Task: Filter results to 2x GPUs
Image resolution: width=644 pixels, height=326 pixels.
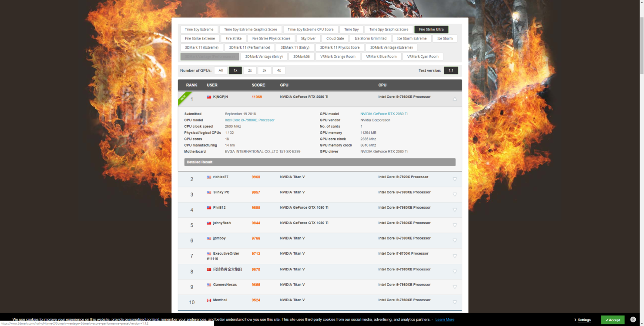Action: pyautogui.click(x=250, y=70)
